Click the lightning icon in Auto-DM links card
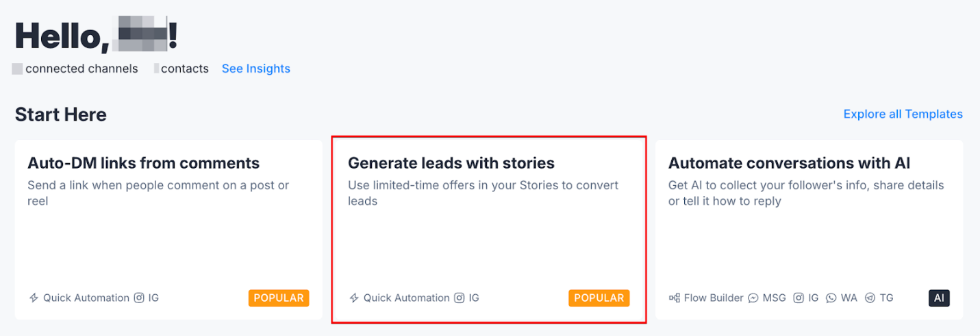 34,298
